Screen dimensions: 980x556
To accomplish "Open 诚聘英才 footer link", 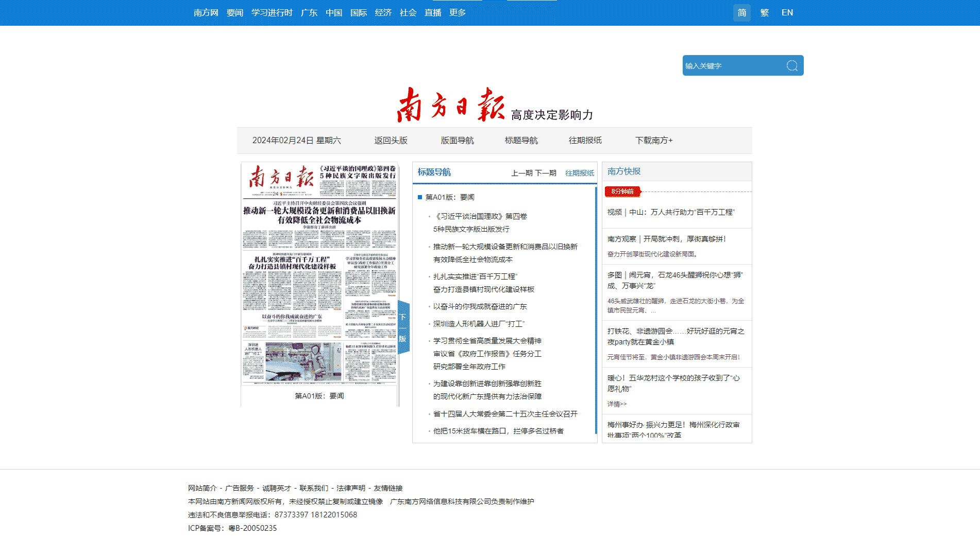I will point(277,488).
